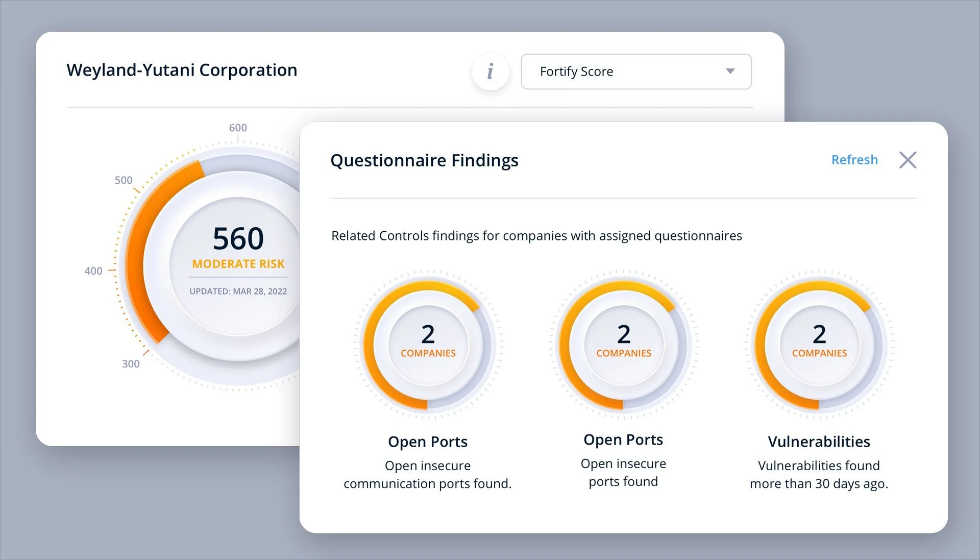Click the info icon beside Fortify Score
The width and height of the screenshot is (980, 560).
[x=490, y=71]
